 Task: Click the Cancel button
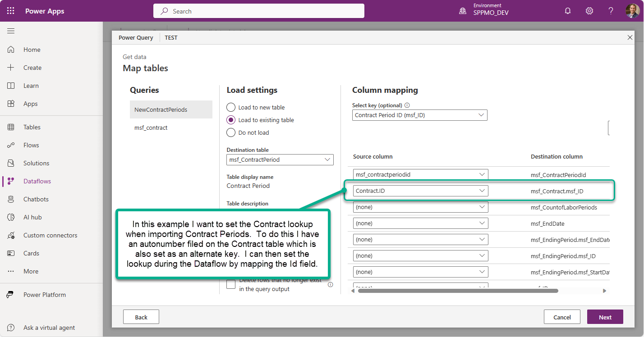click(562, 317)
